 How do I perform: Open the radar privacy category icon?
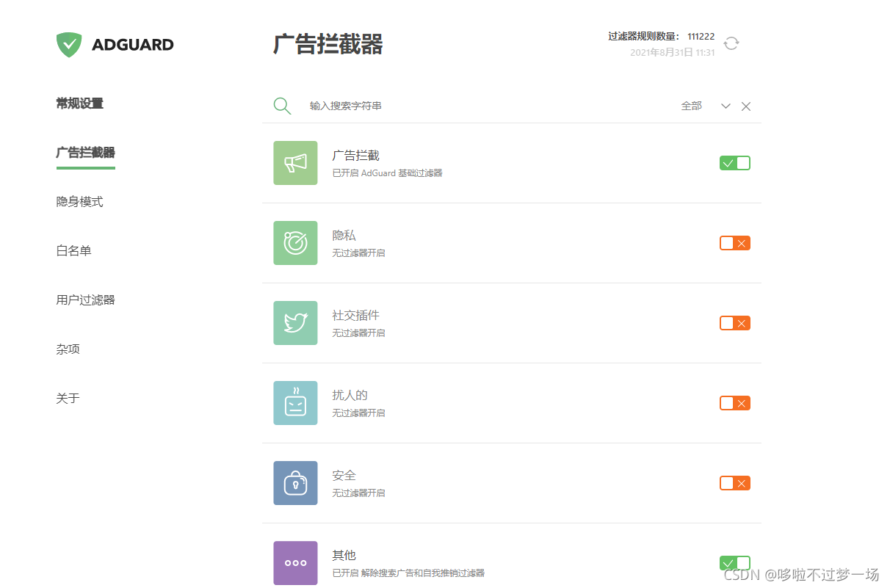pos(295,243)
